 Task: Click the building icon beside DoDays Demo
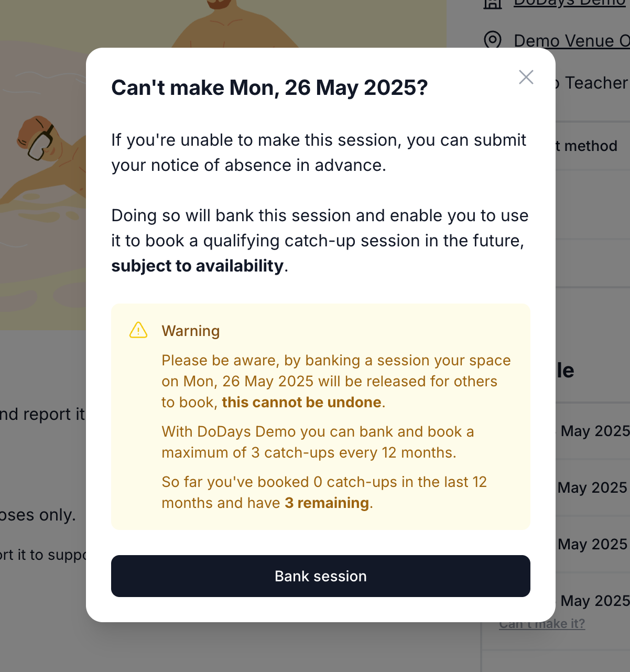tap(493, 3)
